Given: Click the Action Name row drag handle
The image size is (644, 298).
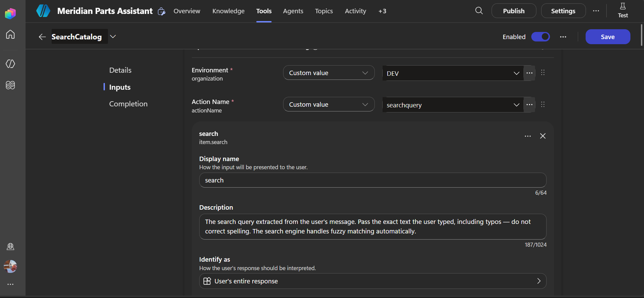Looking at the screenshot, I should coord(543,104).
